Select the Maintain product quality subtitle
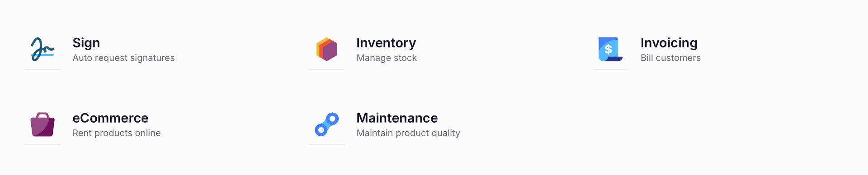 point(408,133)
